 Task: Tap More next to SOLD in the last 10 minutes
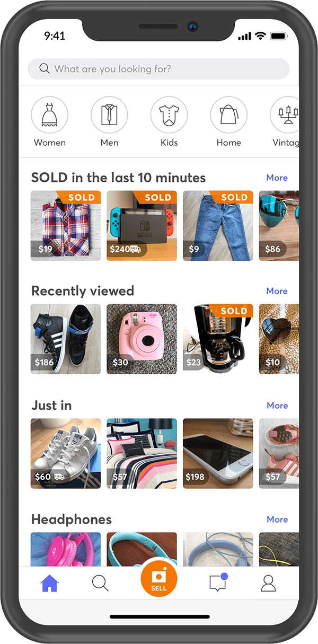277,178
